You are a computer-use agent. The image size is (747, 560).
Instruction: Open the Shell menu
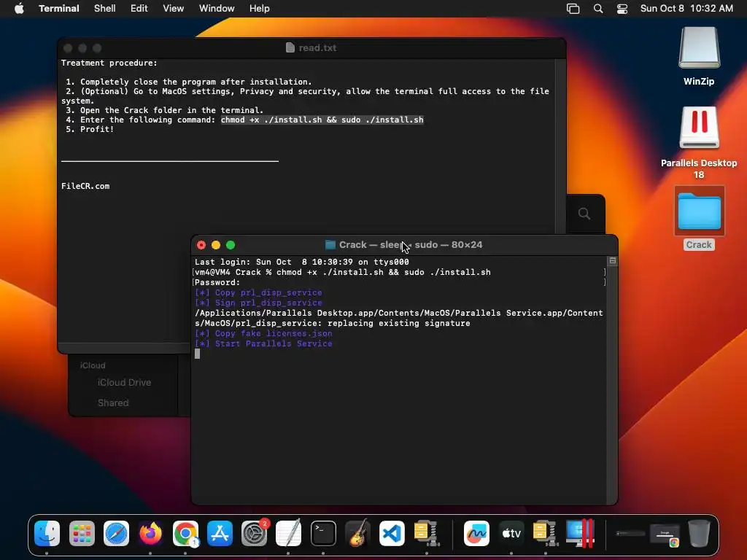tap(105, 9)
